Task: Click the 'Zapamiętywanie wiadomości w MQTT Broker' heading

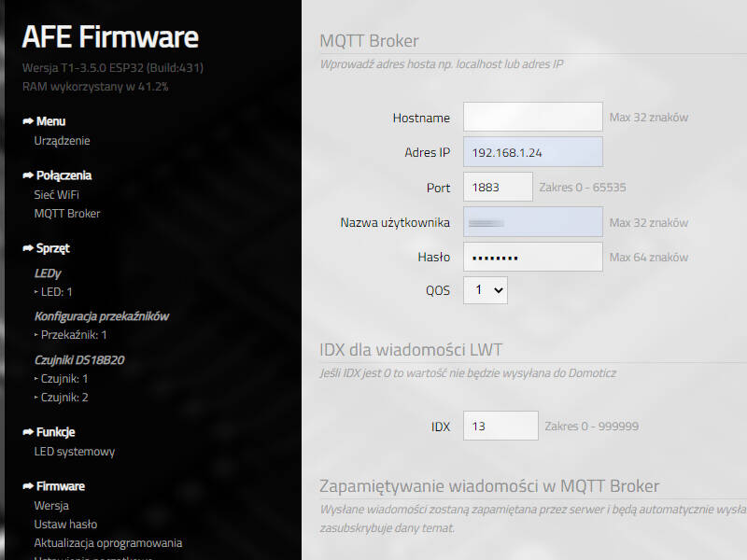Action: tap(489, 486)
